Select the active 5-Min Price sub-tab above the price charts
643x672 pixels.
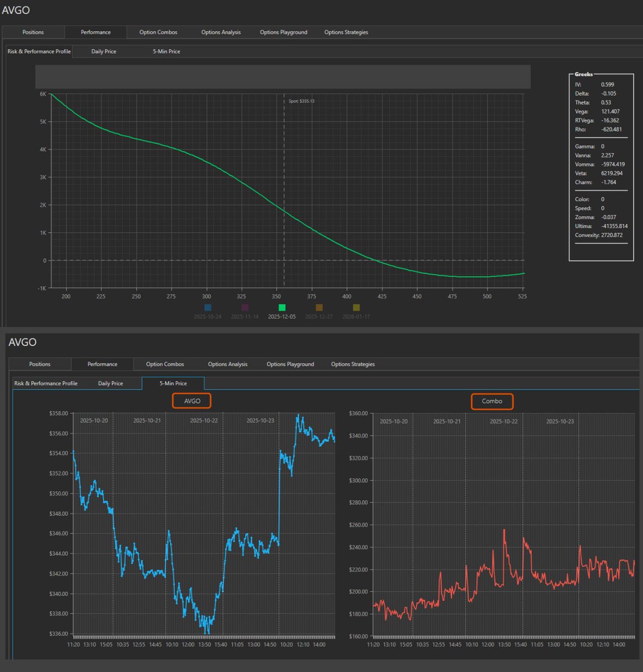click(173, 384)
